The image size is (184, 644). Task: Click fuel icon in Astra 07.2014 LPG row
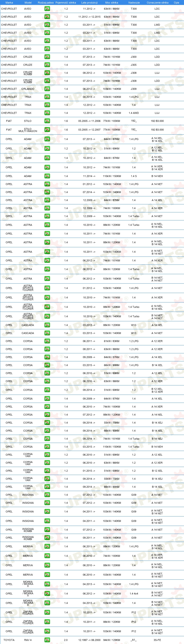[47, 192]
